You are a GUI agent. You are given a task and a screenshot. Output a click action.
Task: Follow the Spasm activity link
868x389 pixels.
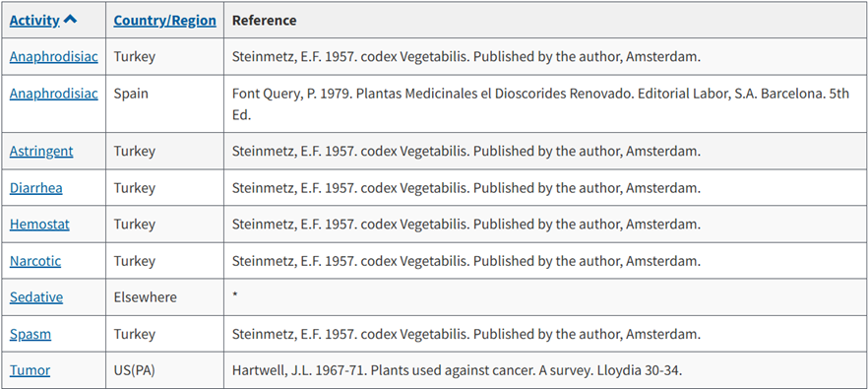(x=31, y=335)
